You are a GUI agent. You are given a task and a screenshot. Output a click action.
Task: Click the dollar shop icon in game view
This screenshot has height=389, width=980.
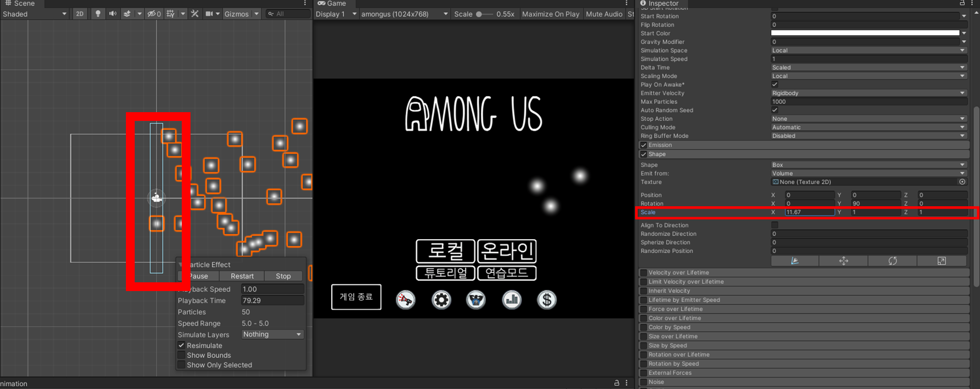point(546,300)
